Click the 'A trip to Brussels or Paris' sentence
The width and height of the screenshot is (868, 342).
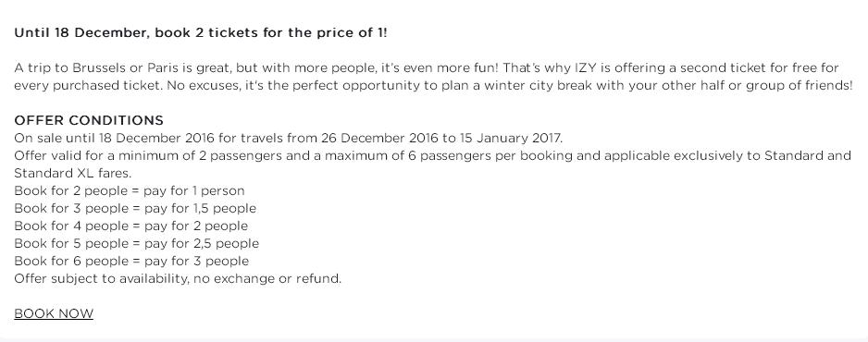tap(255, 68)
